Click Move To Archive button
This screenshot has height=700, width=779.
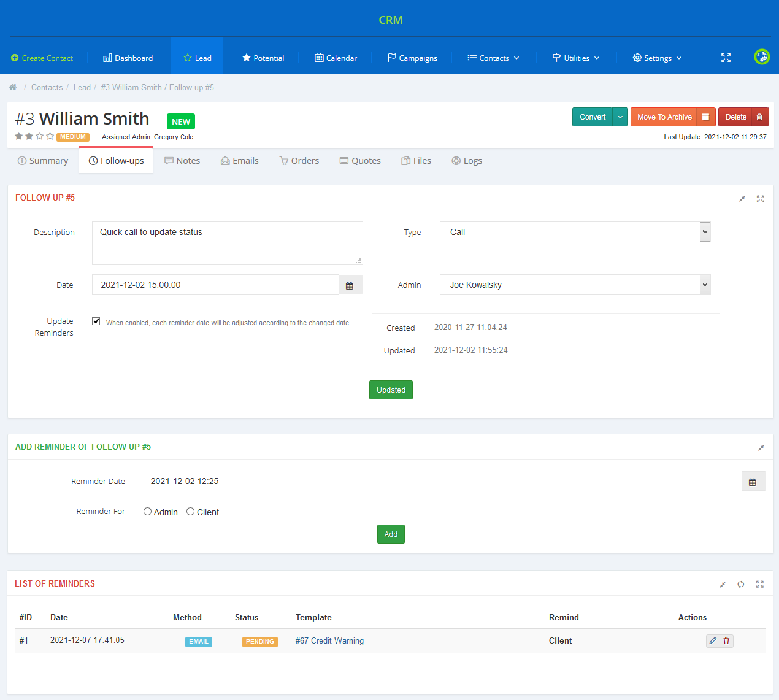(664, 117)
